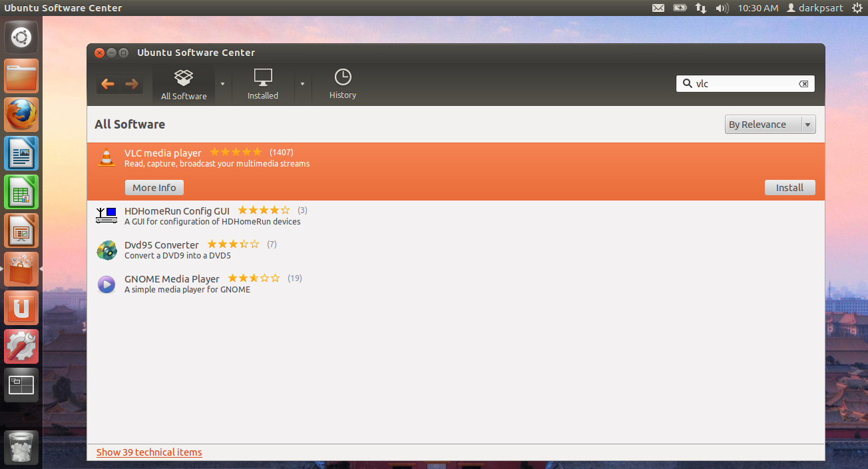Go forward with the forward arrow

click(x=131, y=84)
